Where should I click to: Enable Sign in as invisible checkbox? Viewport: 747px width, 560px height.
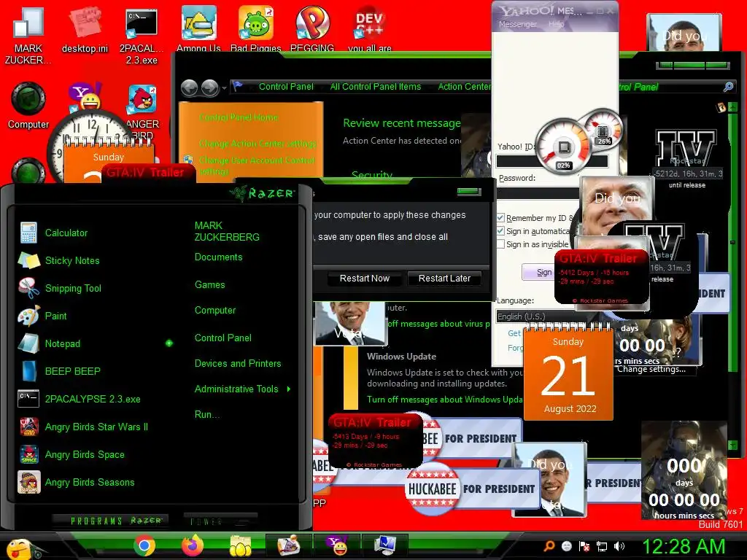coord(500,244)
